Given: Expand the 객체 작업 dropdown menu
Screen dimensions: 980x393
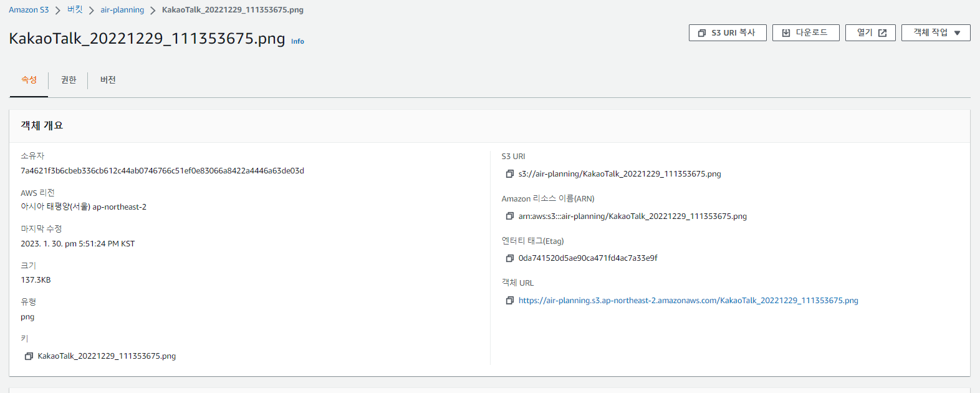Looking at the screenshot, I should 936,32.
